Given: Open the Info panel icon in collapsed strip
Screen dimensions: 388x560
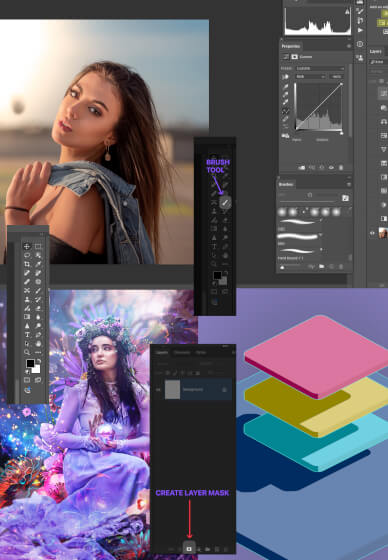Looking at the screenshot, I should pyautogui.click(x=360, y=44).
